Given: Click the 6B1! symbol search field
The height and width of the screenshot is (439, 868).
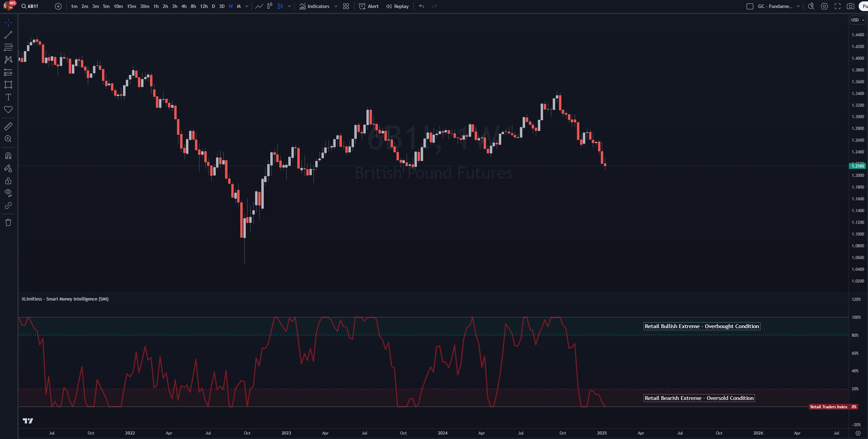Looking at the screenshot, I should [x=33, y=6].
